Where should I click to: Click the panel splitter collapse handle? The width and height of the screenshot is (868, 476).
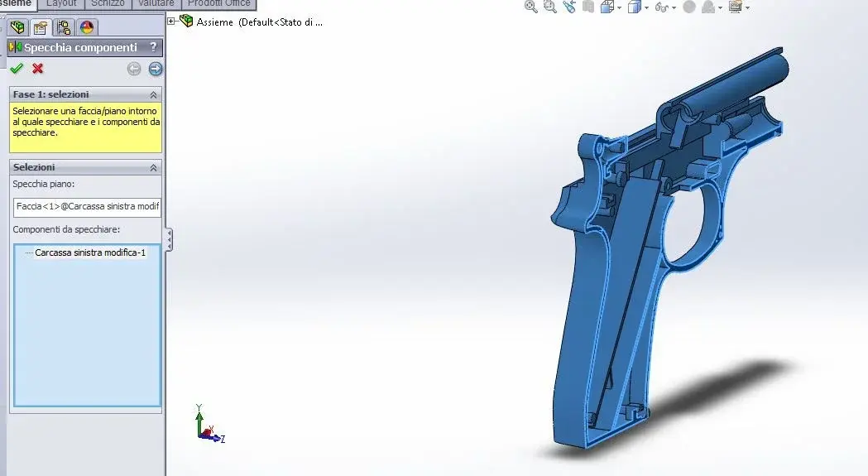point(169,239)
